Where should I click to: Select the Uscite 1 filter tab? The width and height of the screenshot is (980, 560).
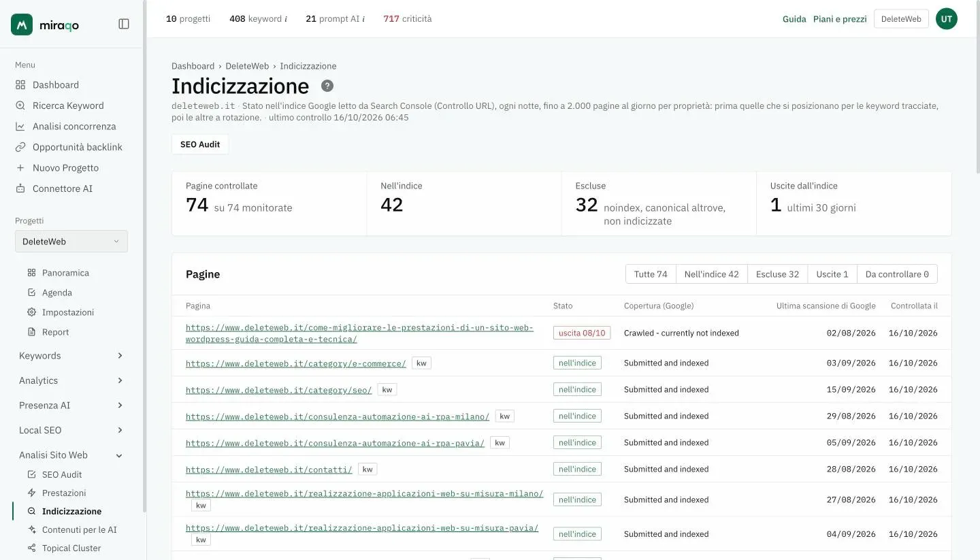(832, 274)
